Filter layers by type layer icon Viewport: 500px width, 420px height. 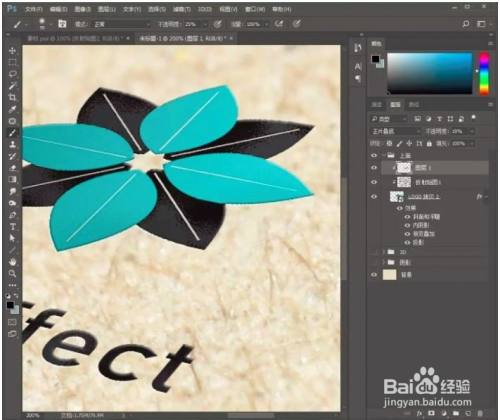439,119
